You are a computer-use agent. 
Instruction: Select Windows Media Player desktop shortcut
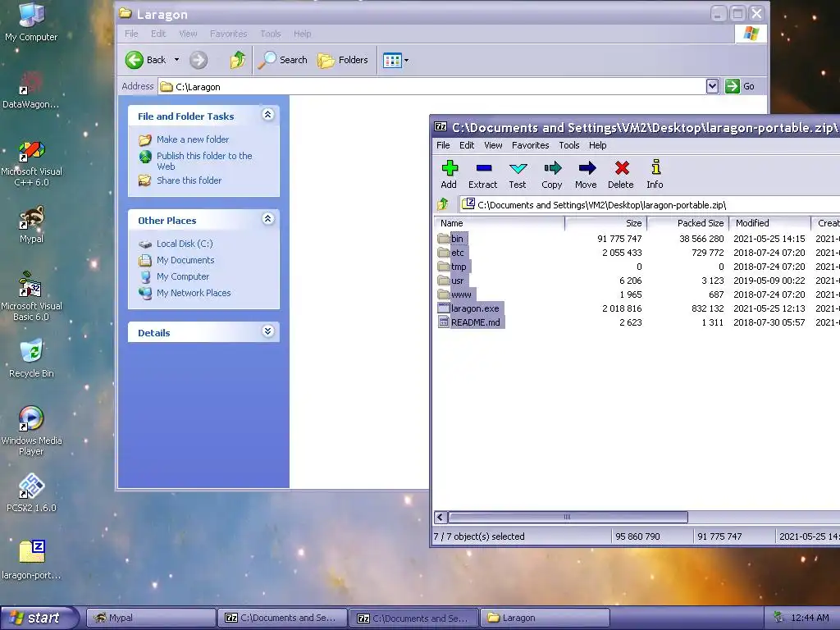[x=31, y=431]
